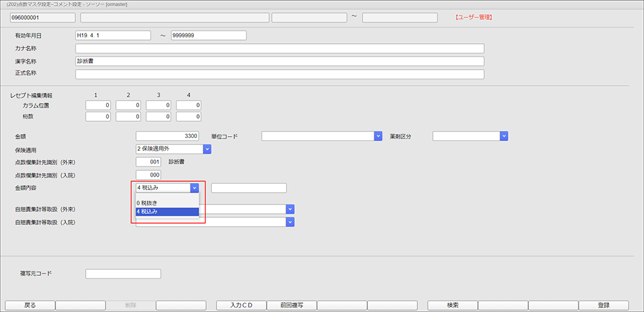The width and height of the screenshot is (644, 312).
Task: Click the 前回複写 button
Action: [292, 305]
